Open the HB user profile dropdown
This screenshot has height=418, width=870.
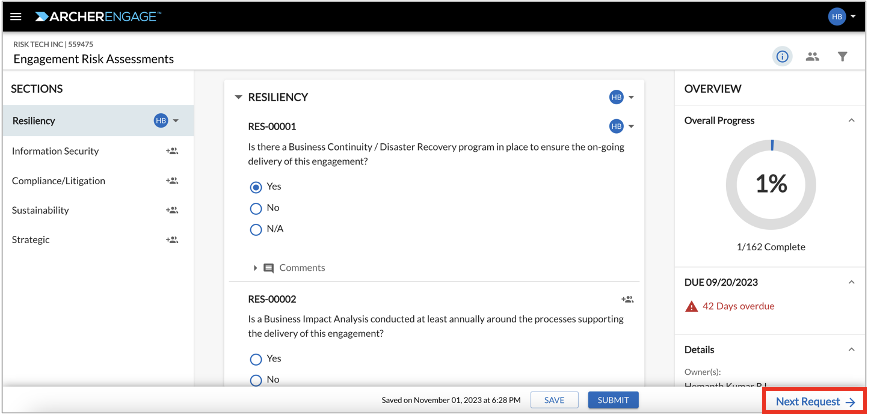[x=842, y=17]
